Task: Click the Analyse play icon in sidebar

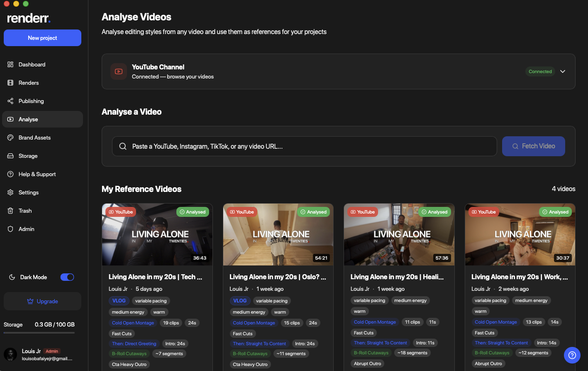Action: pyautogui.click(x=10, y=119)
